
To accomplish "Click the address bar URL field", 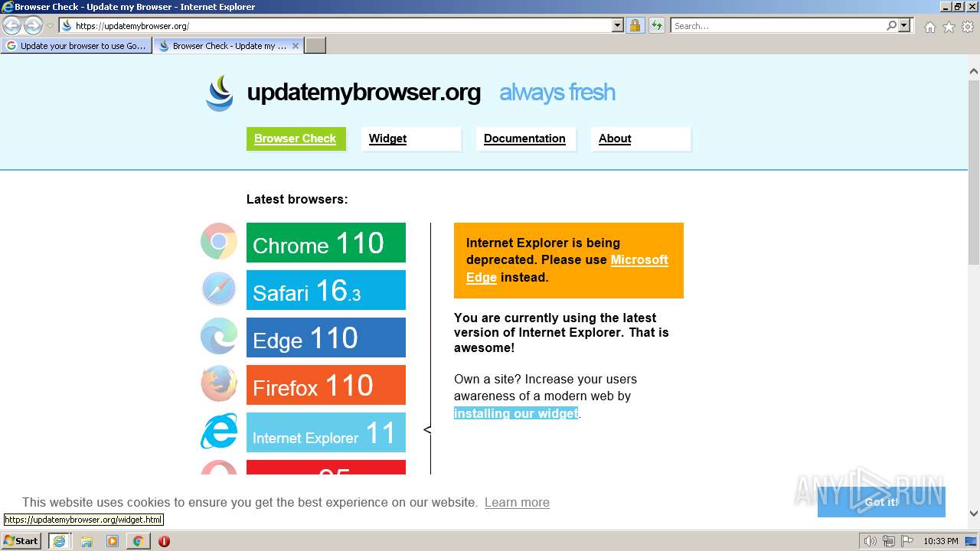I will click(335, 25).
